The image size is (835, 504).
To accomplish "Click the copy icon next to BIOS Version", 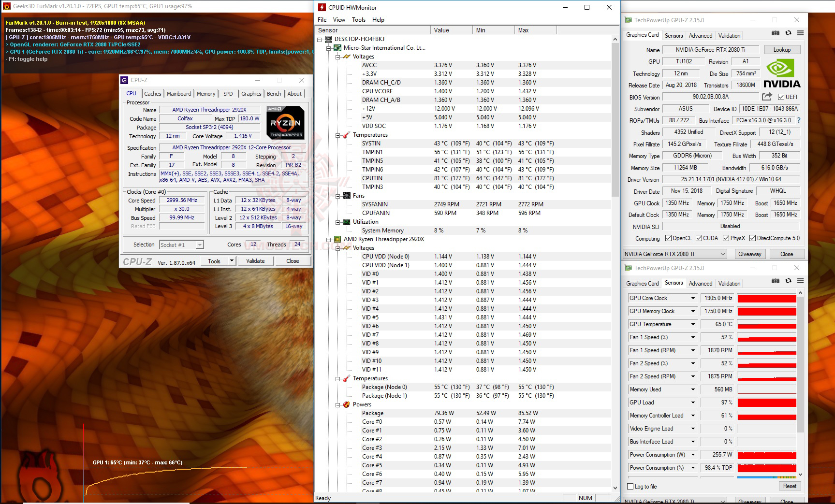I will [x=766, y=97].
